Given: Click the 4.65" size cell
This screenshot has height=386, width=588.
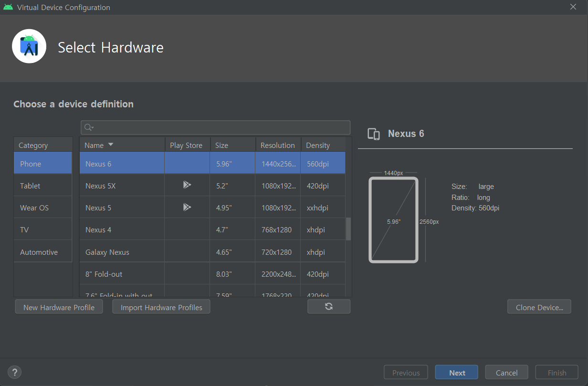Looking at the screenshot, I should point(232,252).
